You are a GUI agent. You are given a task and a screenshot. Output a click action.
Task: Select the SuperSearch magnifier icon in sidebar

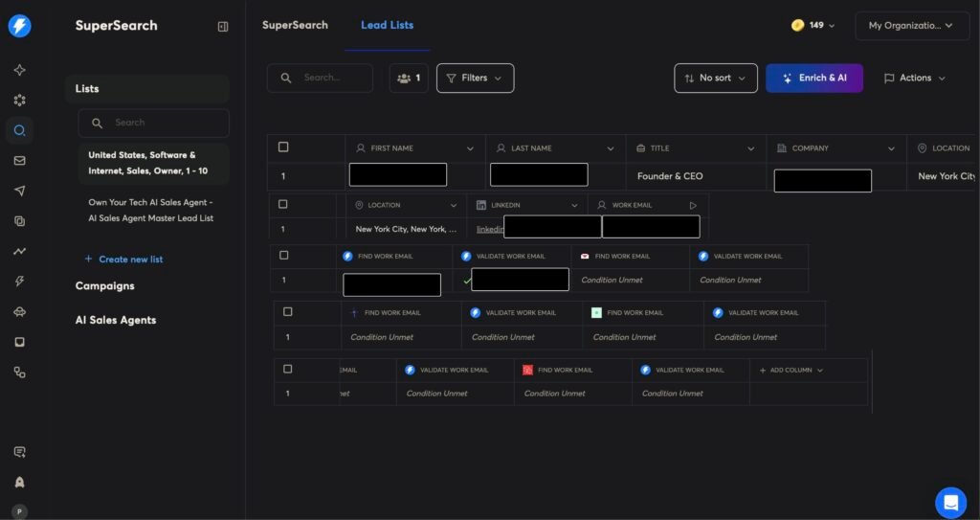[x=19, y=130]
